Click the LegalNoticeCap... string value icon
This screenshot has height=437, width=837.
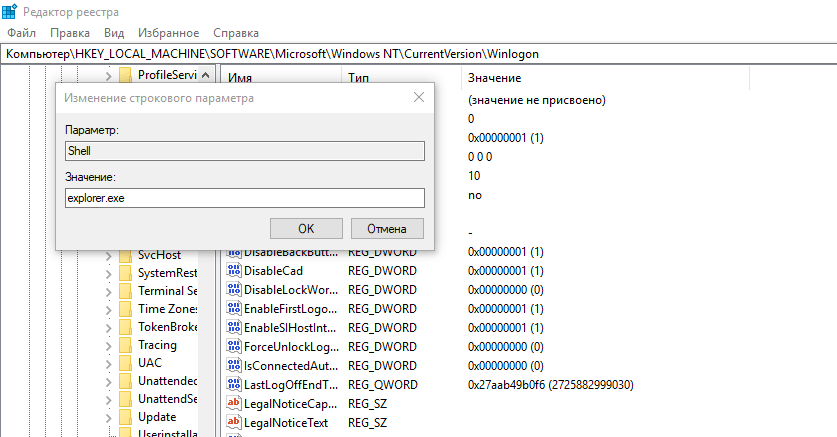(x=233, y=403)
